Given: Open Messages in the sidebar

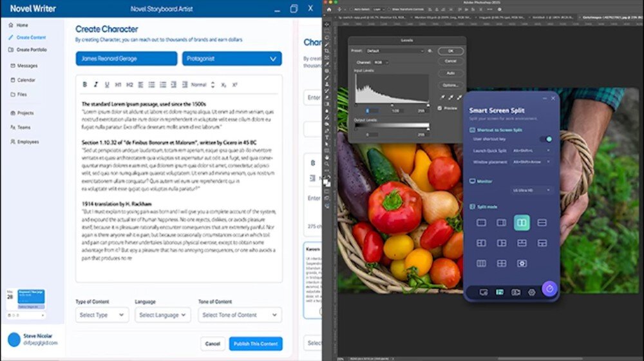Looking at the screenshot, I should (26, 66).
